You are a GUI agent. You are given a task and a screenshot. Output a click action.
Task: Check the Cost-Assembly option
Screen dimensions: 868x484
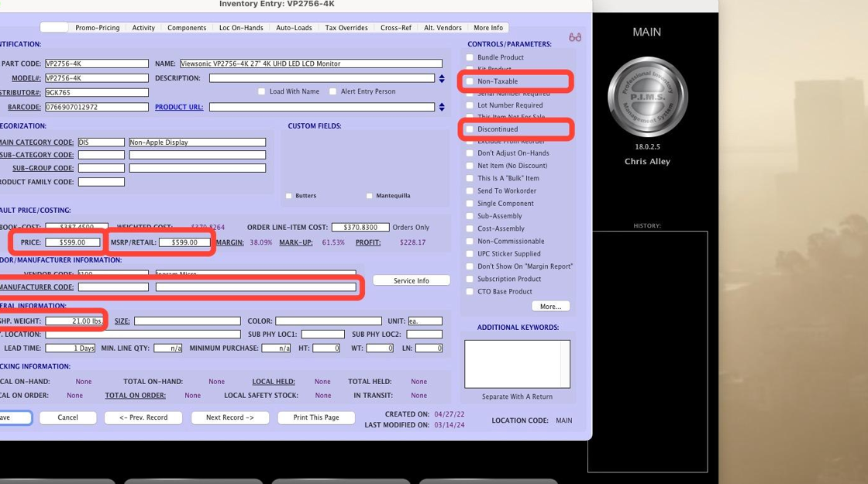tap(470, 228)
